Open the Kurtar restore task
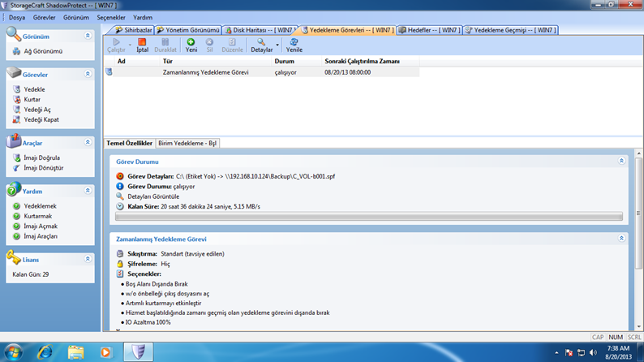 (27, 100)
